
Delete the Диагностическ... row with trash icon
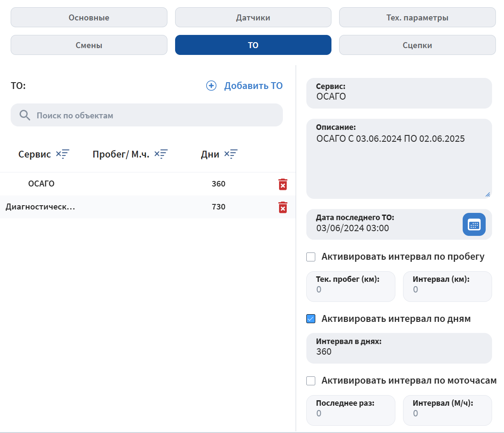283,207
